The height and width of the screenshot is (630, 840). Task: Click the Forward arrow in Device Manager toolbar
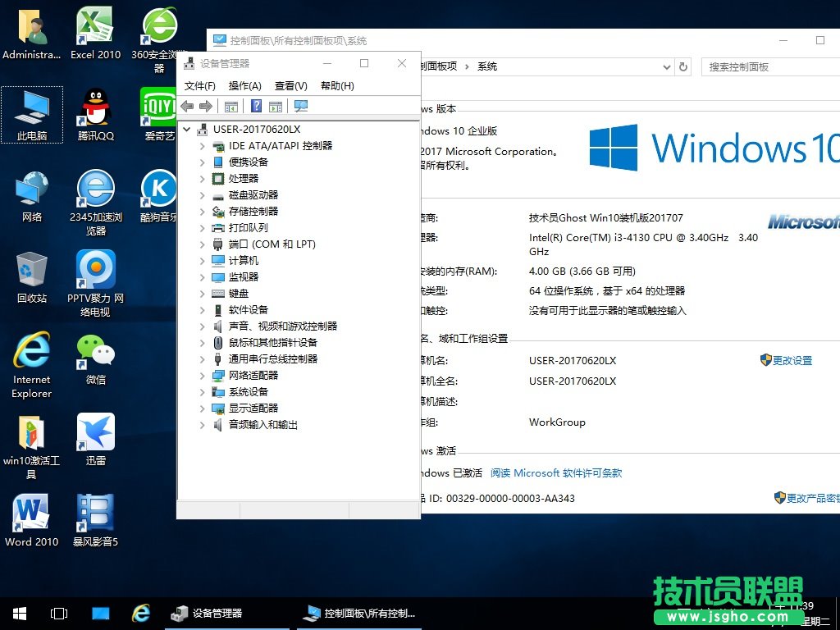tap(206, 106)
